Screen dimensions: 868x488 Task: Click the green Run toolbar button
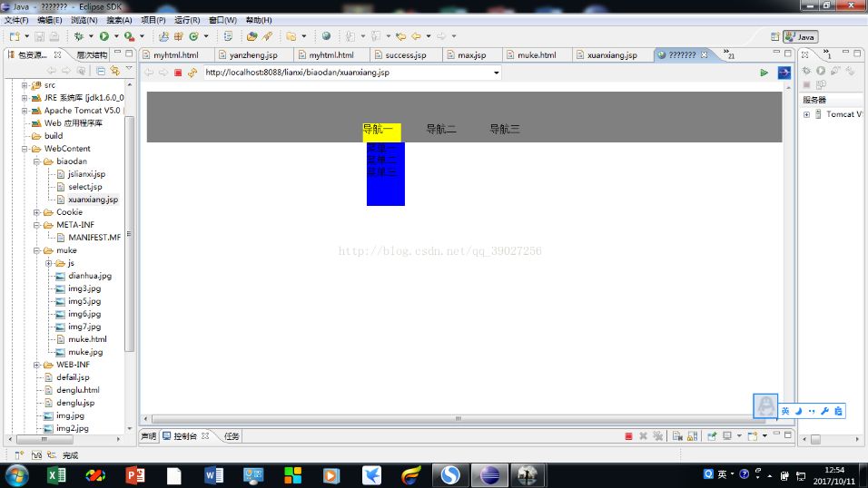(104, 36)
